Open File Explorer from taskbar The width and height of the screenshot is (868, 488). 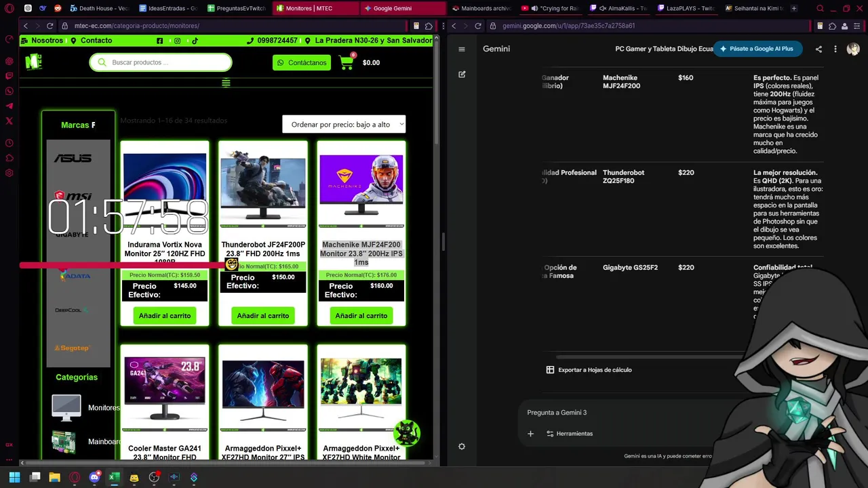(55, 477)
